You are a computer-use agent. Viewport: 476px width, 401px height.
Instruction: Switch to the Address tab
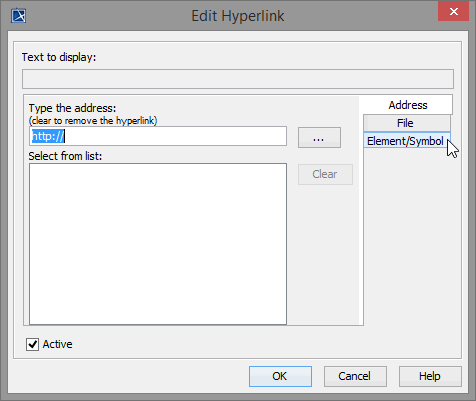pyautogui.click(x=407, y=105)
